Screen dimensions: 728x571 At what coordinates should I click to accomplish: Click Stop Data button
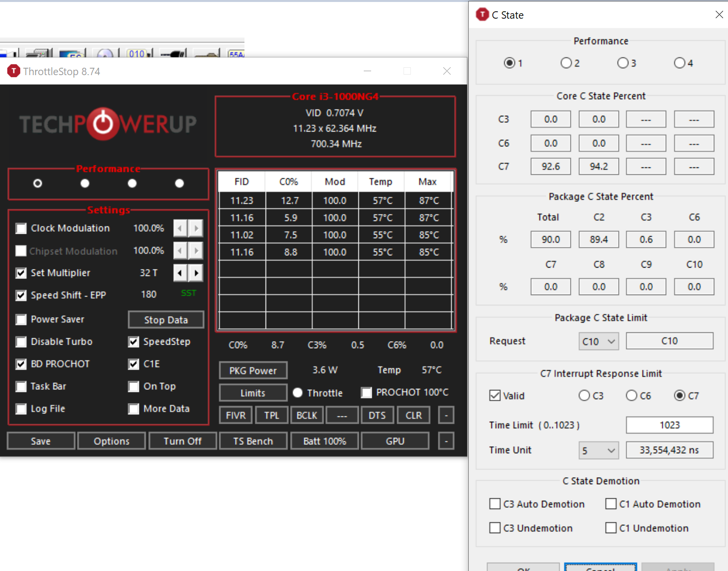[x=166, y=320]
